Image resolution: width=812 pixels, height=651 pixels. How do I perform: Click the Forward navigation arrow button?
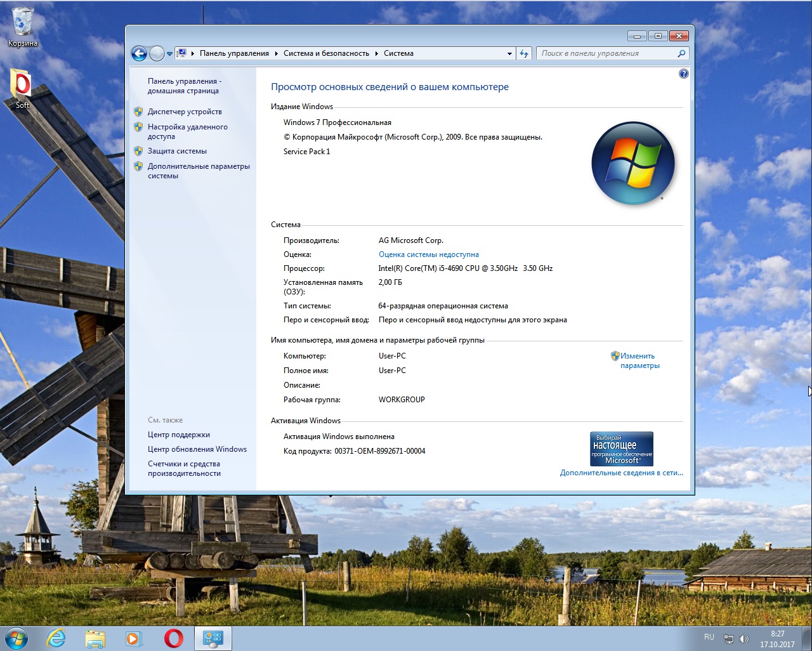pos(157,54)
